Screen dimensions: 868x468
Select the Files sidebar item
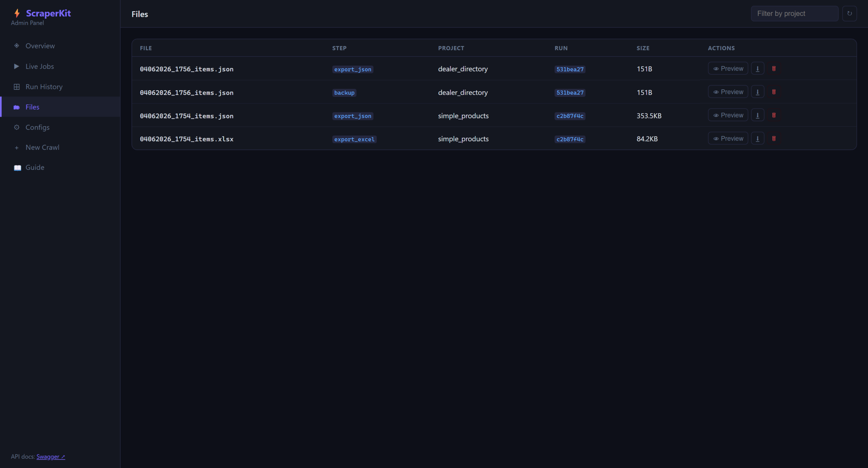(60, 107)
